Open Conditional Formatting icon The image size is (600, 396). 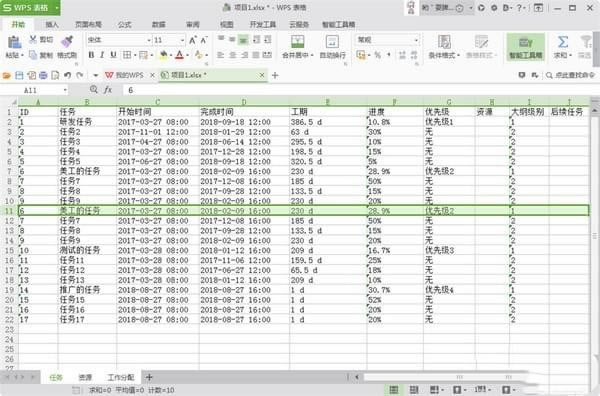point(444,42)
